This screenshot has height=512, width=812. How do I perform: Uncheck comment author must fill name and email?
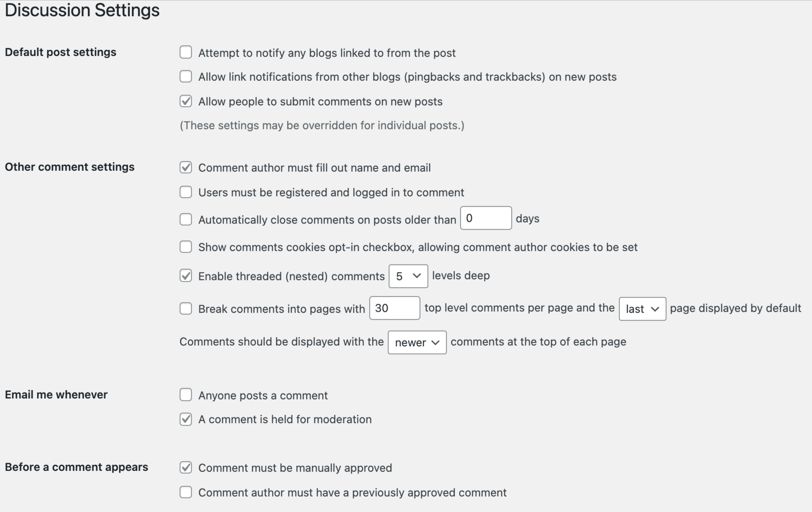click(x=186, y=167)
